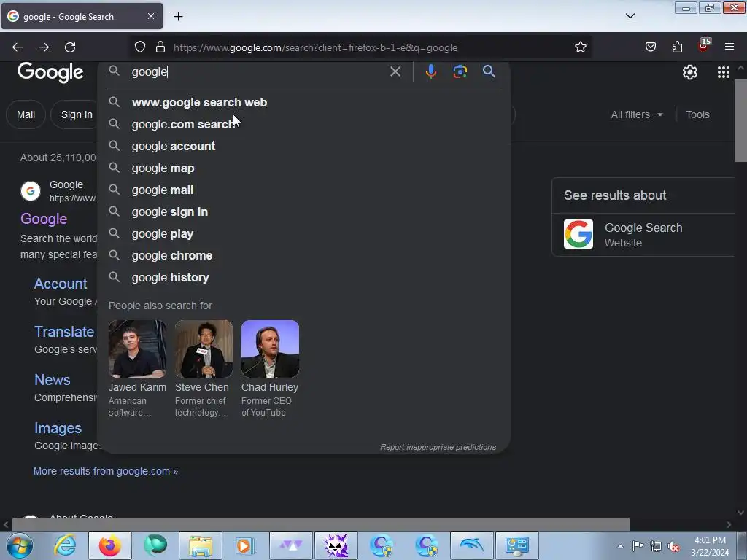Open Google Search Website knowledge card
Viewport: 747px width, 560px height.
[x=643, y=234]
